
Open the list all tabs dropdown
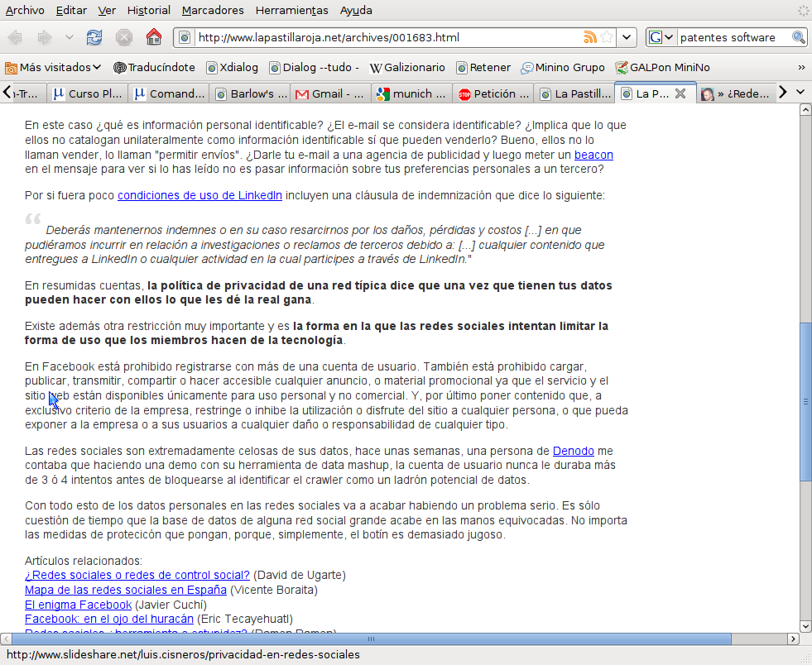800,92
